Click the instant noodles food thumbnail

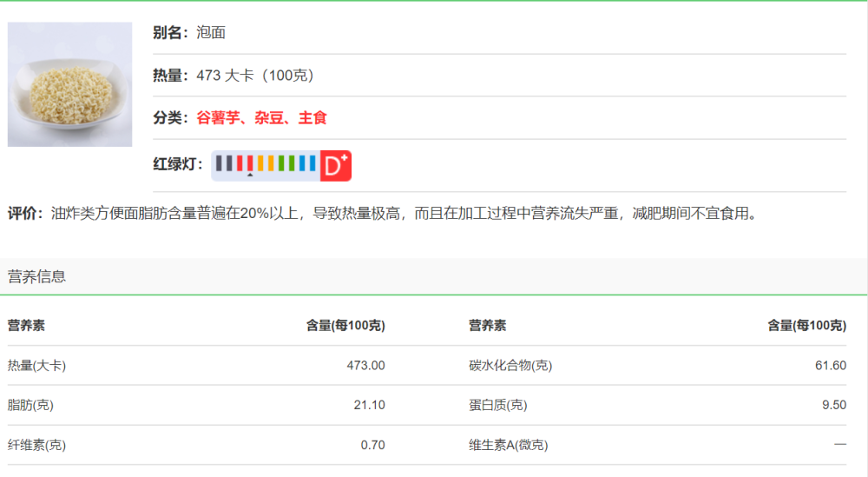click(x=69, y=84)
